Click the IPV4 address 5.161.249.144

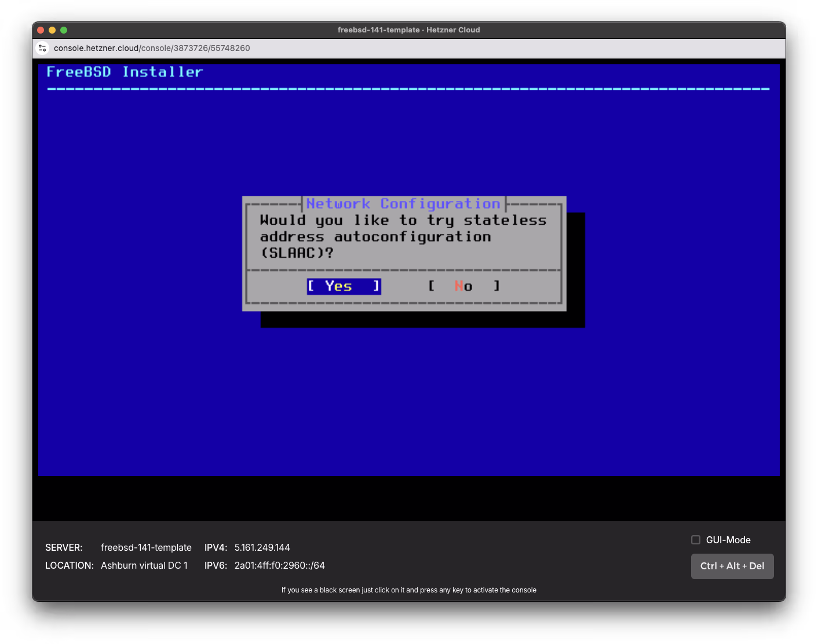click(262, 547)
